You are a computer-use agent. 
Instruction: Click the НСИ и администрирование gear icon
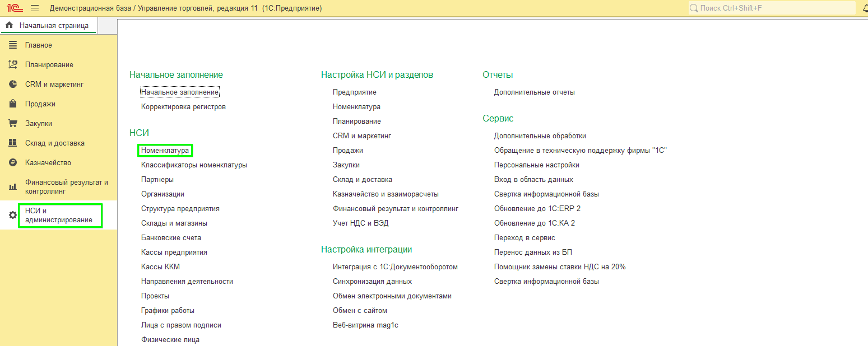coord(13,215)
